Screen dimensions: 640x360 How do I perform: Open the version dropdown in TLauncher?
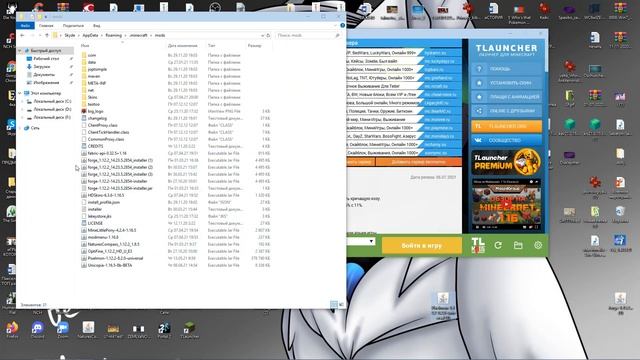(x=371, y=241)
